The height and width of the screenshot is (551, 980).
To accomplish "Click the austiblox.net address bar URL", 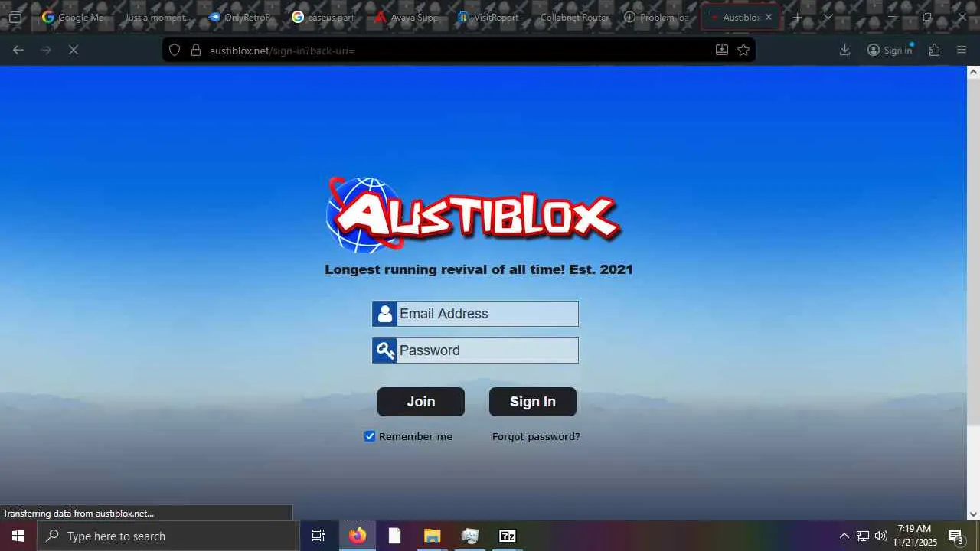I will point(283,51).
